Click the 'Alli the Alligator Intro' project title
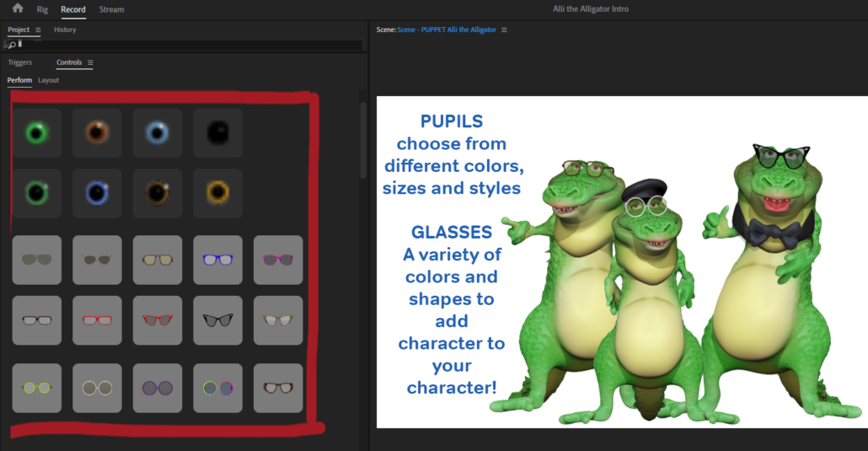 (591, 9)
